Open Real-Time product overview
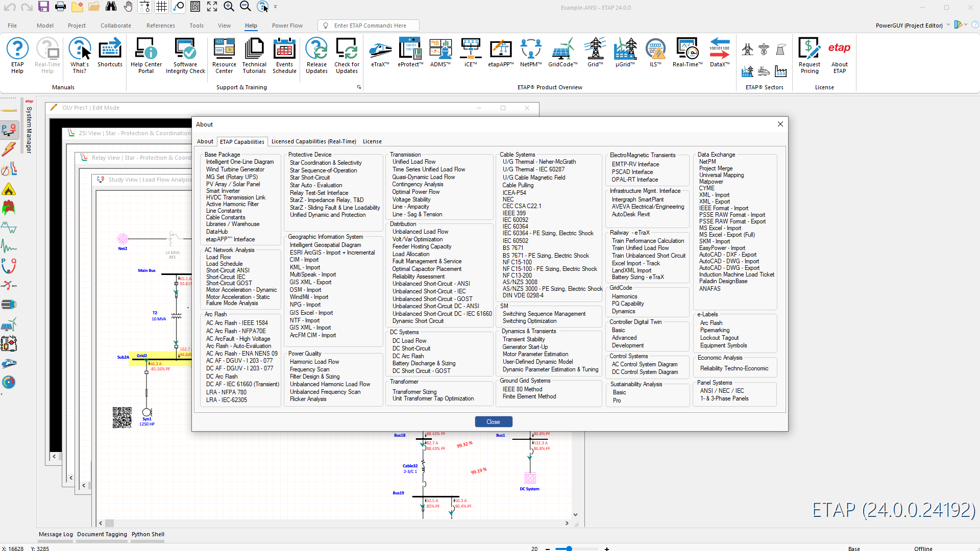980x551 pixels. (687, 53)
